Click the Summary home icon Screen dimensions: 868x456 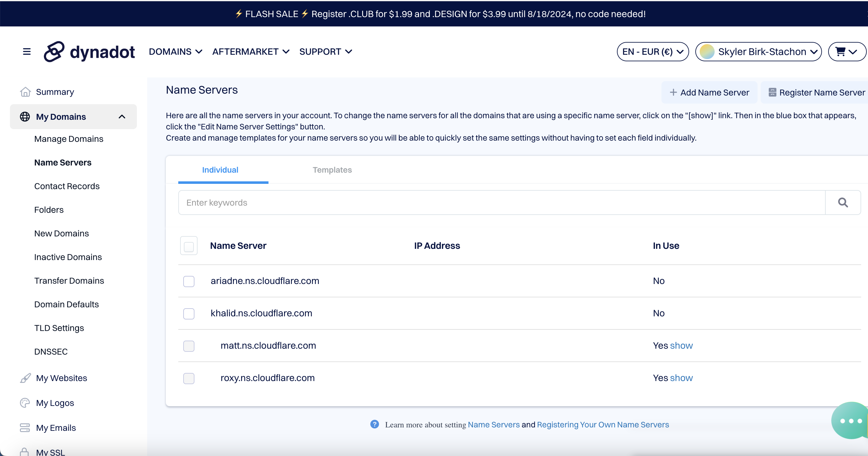[x=25, y=92]
